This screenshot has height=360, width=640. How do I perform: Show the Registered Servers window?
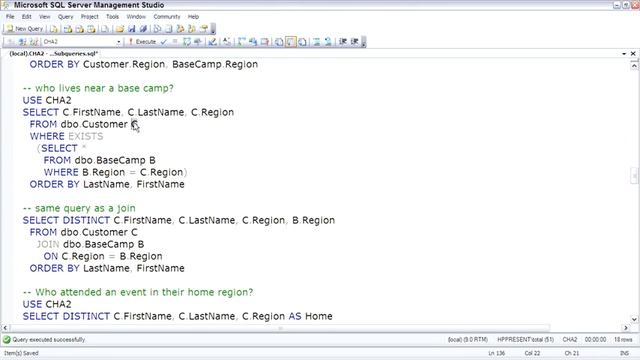pos(157,29)
